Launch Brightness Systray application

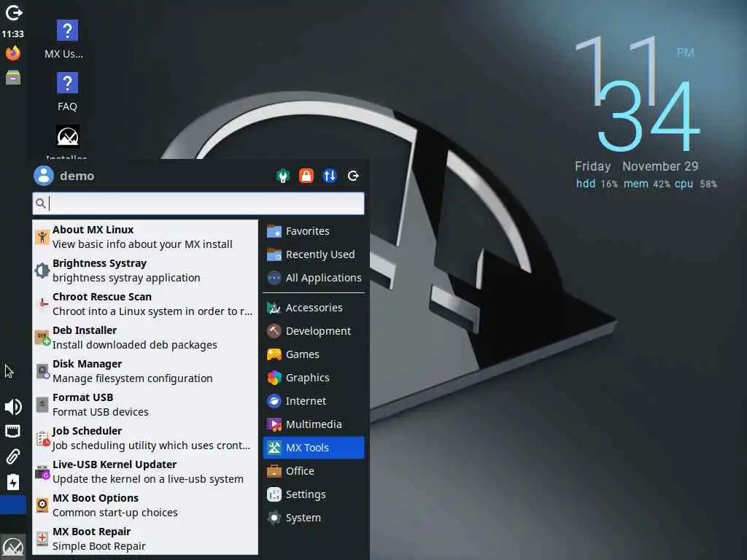(145, 271)
